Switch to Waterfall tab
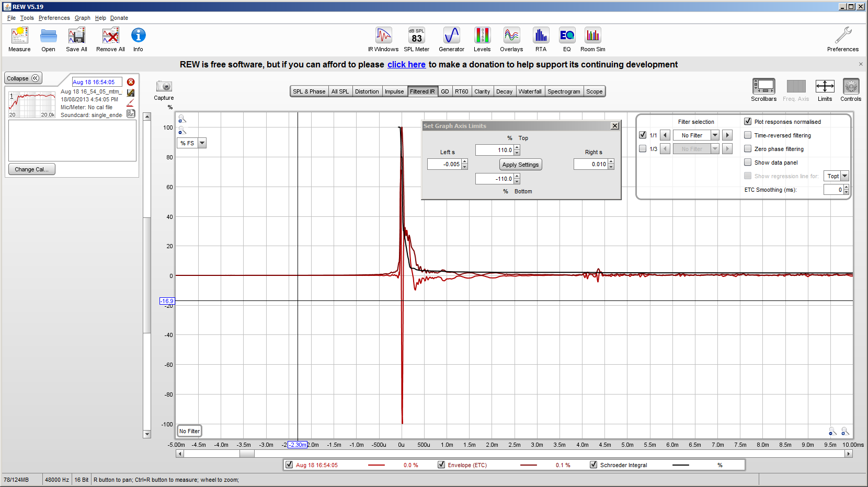Viewport: 868px width, 487px height. [530, 91]
